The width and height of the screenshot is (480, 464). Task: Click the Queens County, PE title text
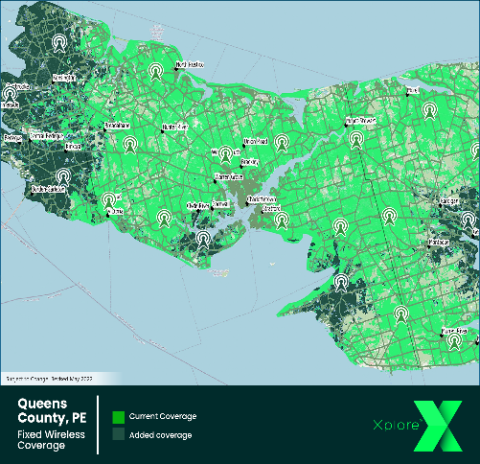point(52,411)
